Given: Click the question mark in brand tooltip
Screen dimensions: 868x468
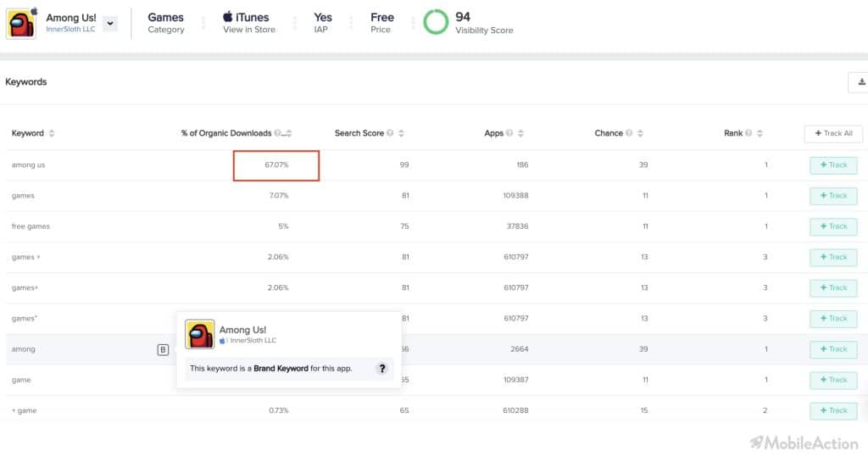Looking at the screenshot, I should (382, 368).
